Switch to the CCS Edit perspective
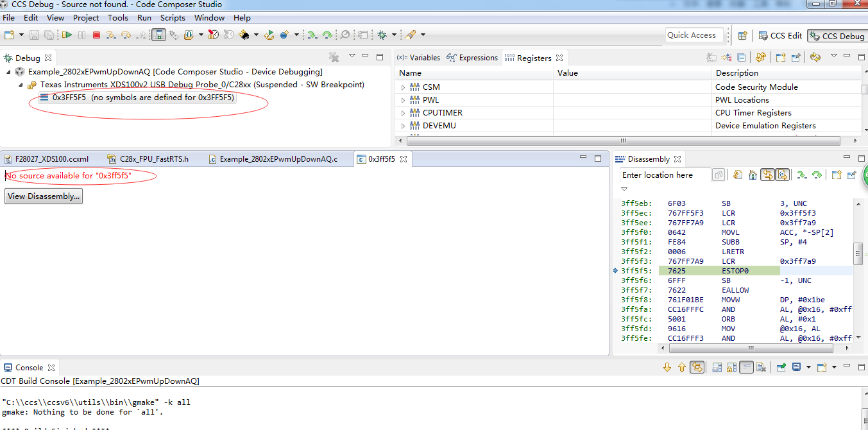 (x=780, y=36)
